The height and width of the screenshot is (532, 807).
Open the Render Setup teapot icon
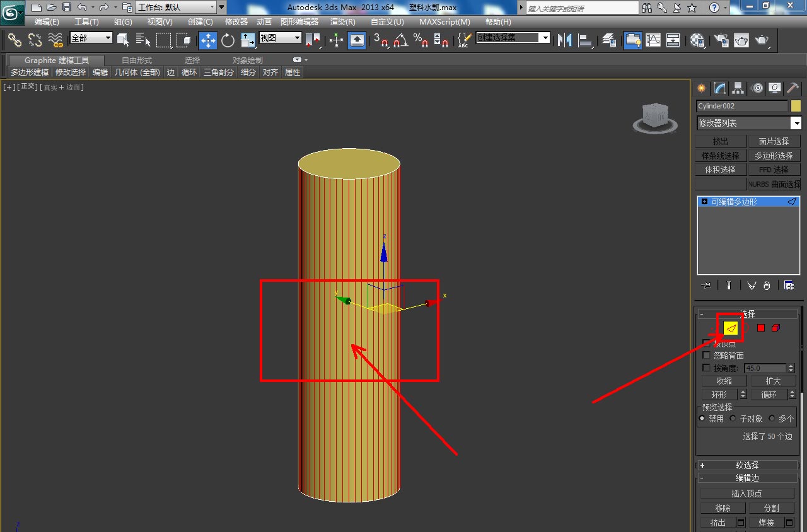tap(721, 40)
